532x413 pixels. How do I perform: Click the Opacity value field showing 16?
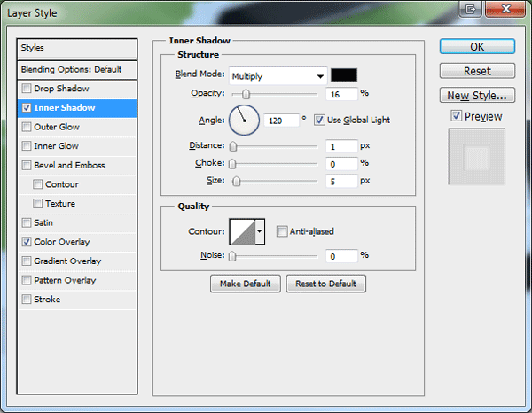[341, 94]
